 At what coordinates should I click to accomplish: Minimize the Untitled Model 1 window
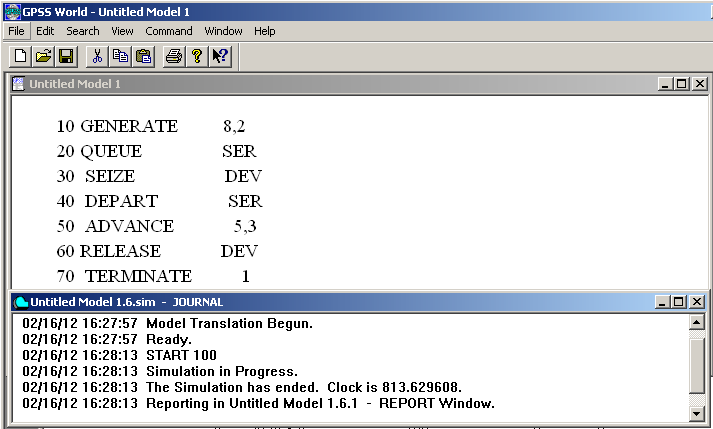point(665,84)
